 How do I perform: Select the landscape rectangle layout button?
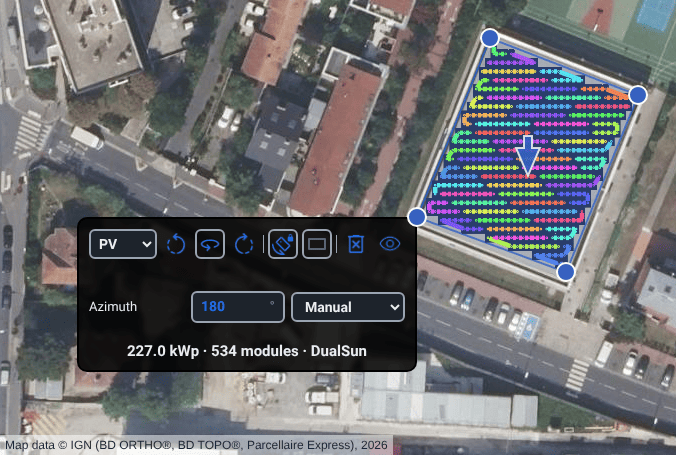(317, 244)
